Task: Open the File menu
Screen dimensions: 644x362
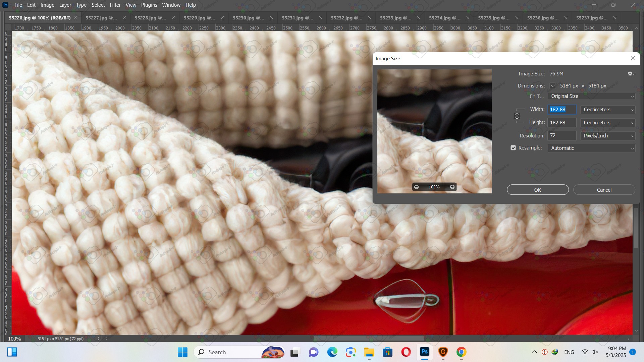Action: point(18,5)
